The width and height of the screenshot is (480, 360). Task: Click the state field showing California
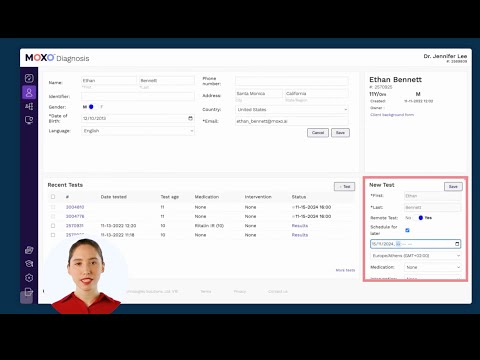[317, 93]
